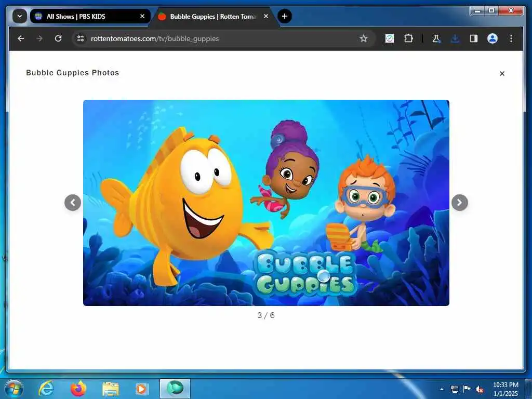Open the extension with the checkmark icon
The image size is (532, 399).
[x=390, y=38]
